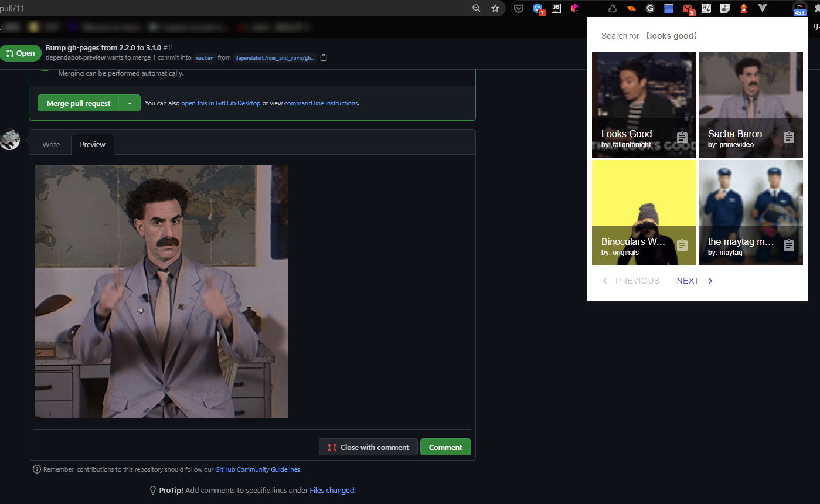Click the recycle arrows extension icon
Viewport: 820px width, 504px height.
coord(613,8)
